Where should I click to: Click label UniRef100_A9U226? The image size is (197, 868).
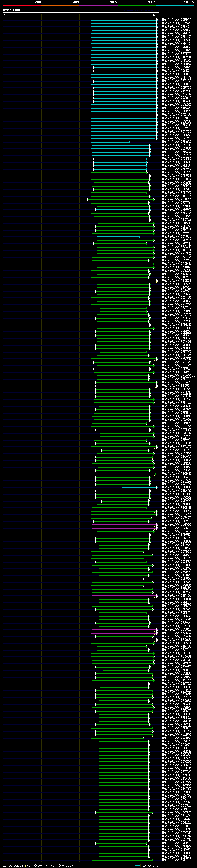click(x=176, y=389)
